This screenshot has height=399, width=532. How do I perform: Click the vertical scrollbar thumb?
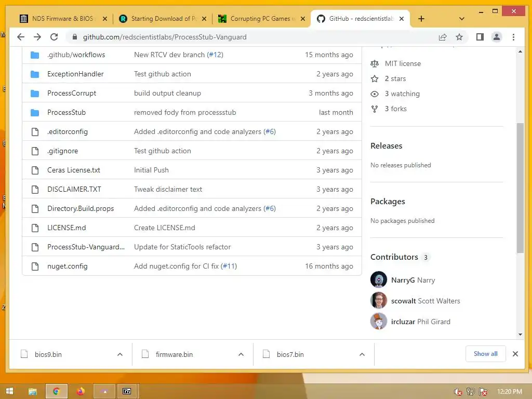tap(520, 188)
